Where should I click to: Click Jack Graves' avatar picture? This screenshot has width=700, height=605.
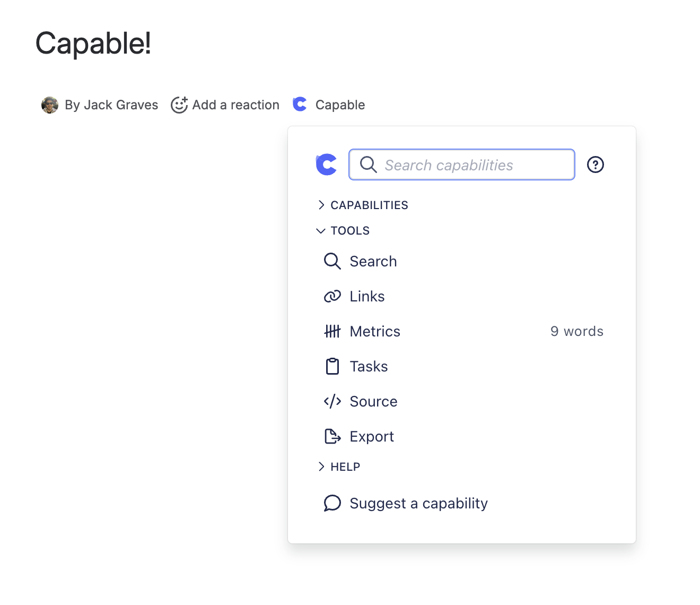pos(50,105)
